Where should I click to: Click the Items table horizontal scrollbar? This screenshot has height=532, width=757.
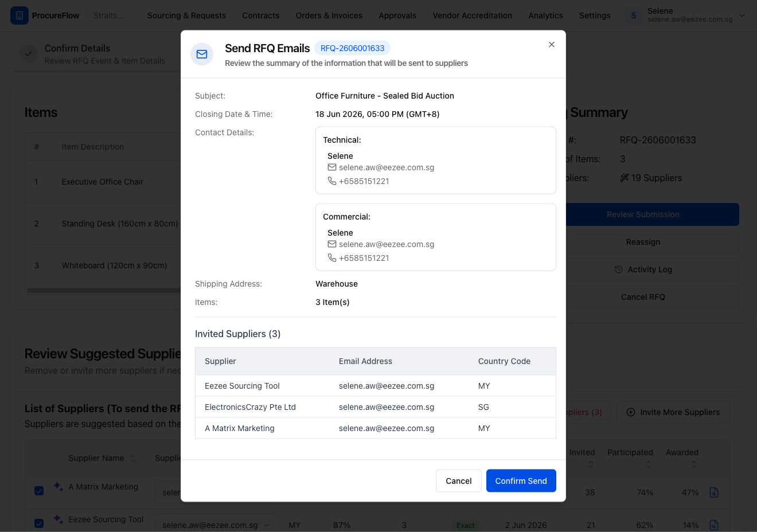[103, 291]
